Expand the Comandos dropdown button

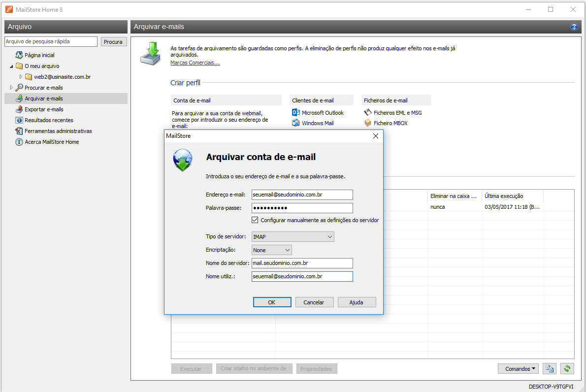[520, 368]
